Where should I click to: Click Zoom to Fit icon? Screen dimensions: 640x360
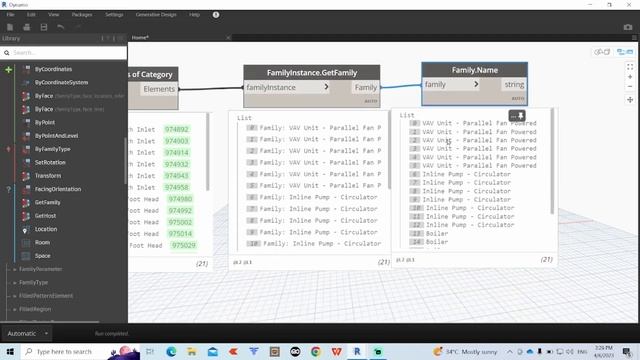click(630, 67)
